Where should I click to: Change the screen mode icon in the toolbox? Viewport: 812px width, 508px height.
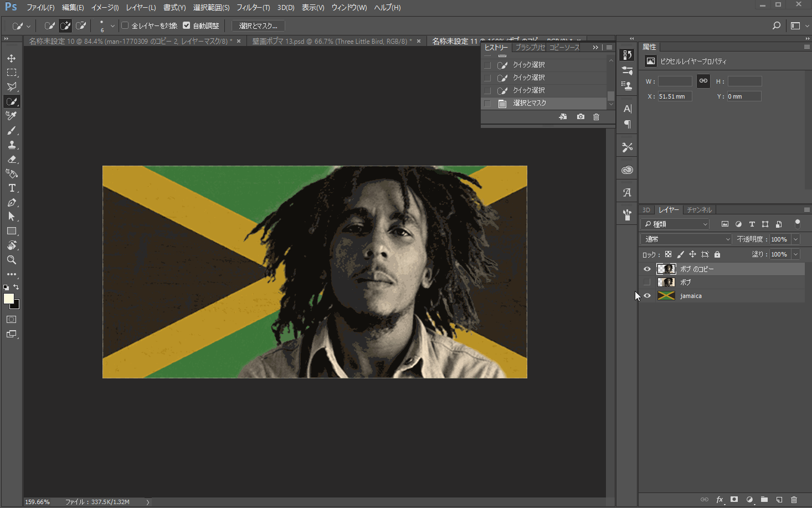tap(12, 334)
